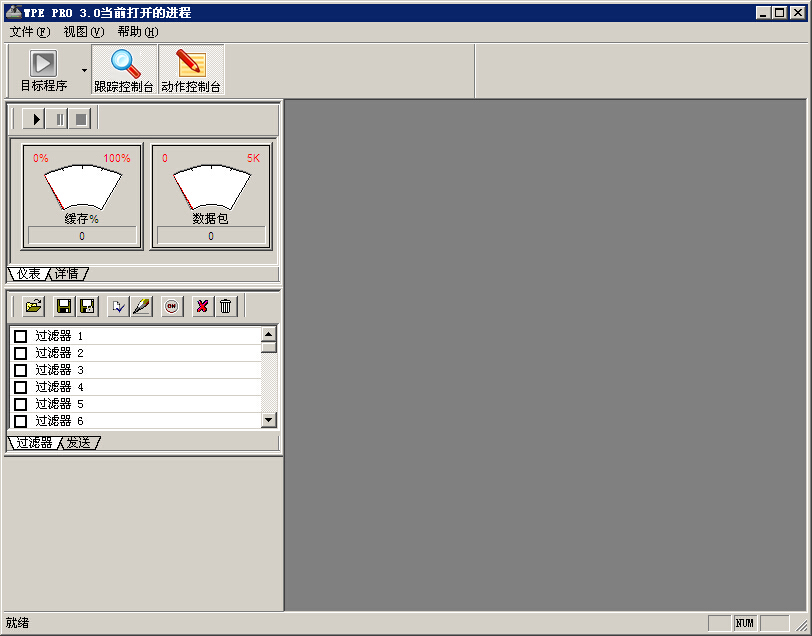Screen dimensions: 812x636
Task: Expand the 目标程序 dropdown arrow
Action: (84, 70)
